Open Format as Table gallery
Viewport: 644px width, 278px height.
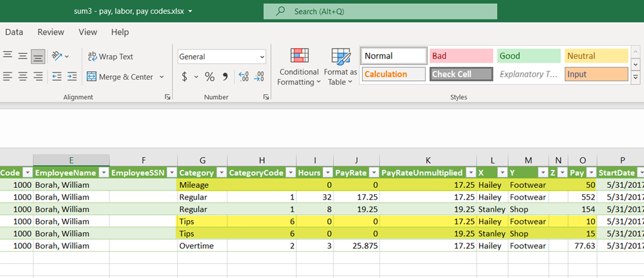(x=341, y=66)
